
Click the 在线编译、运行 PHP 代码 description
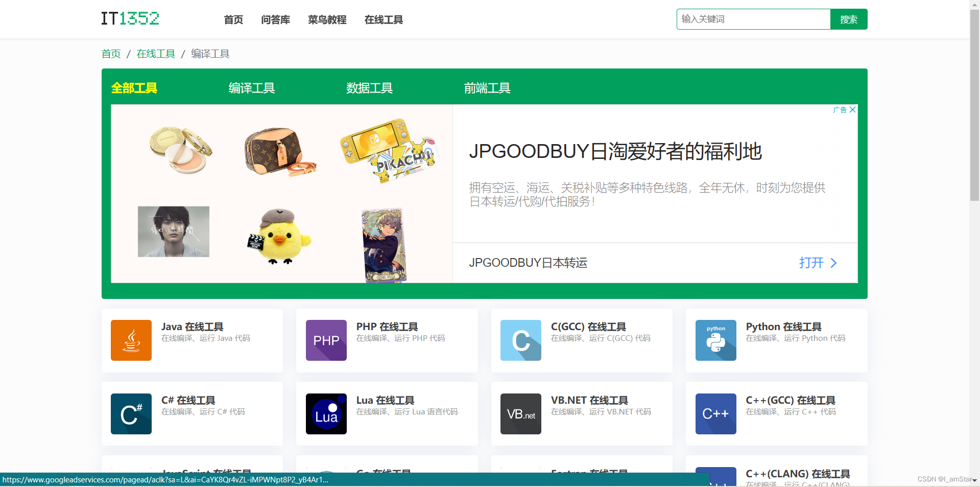[401, 338]
